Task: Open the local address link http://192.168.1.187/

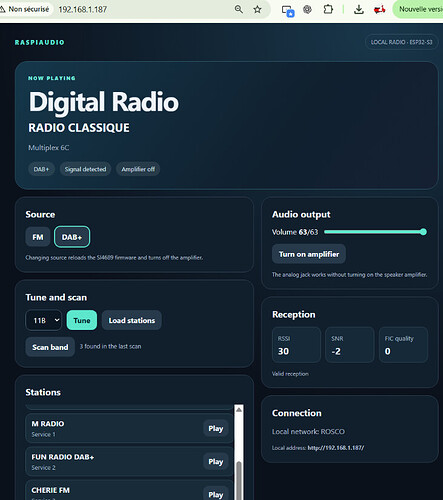Action: click(336, 448)
